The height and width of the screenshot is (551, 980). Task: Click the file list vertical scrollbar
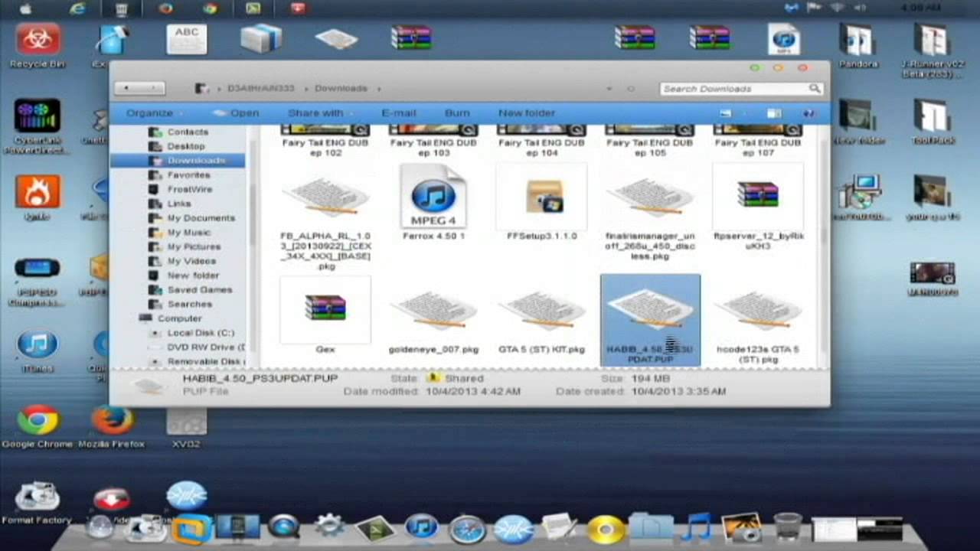point(825,245)
